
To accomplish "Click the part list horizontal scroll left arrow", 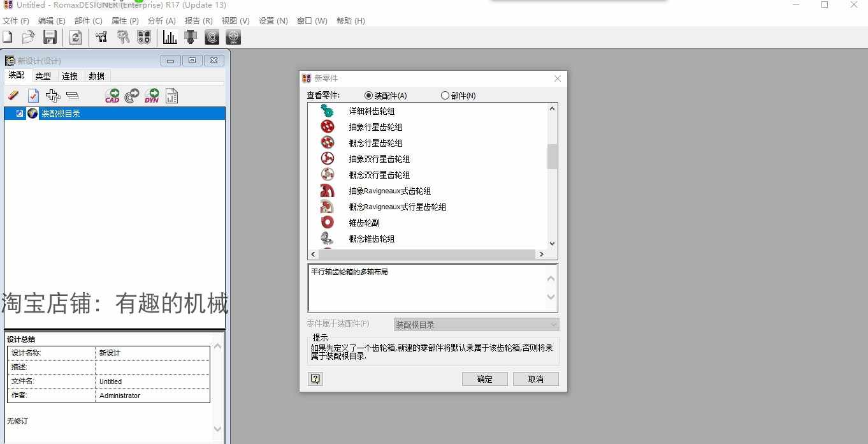I will (313, 255).
